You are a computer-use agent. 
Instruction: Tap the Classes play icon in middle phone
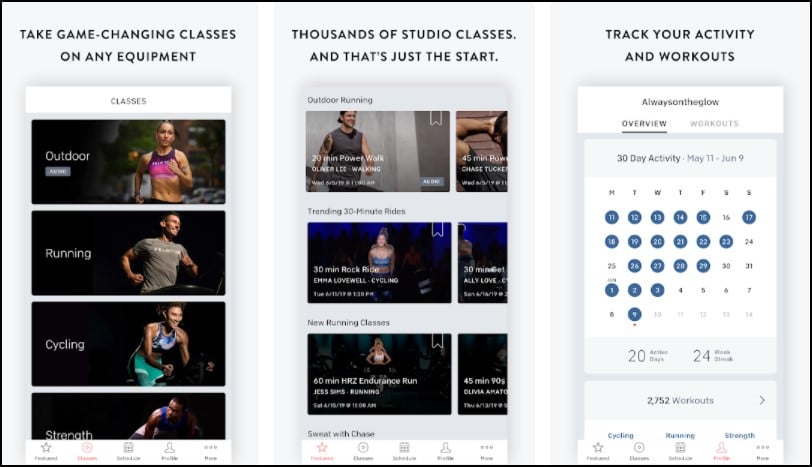click(x=363, y=448)
